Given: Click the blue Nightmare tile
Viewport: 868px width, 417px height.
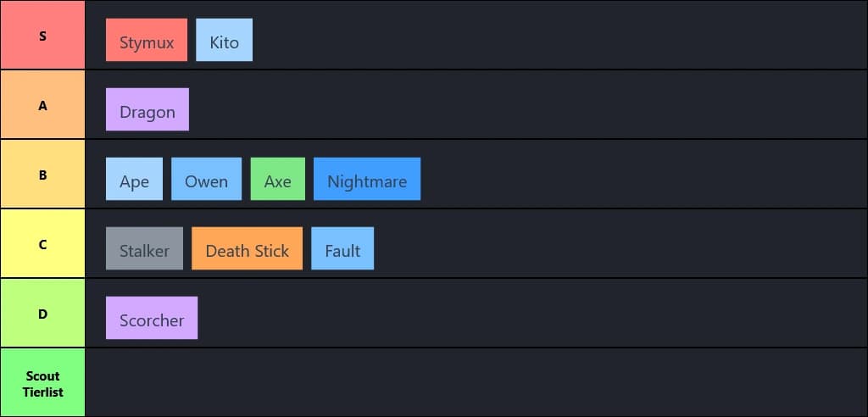Looking at the screenshot, I should pyautogui.click(x=366, y=180).
